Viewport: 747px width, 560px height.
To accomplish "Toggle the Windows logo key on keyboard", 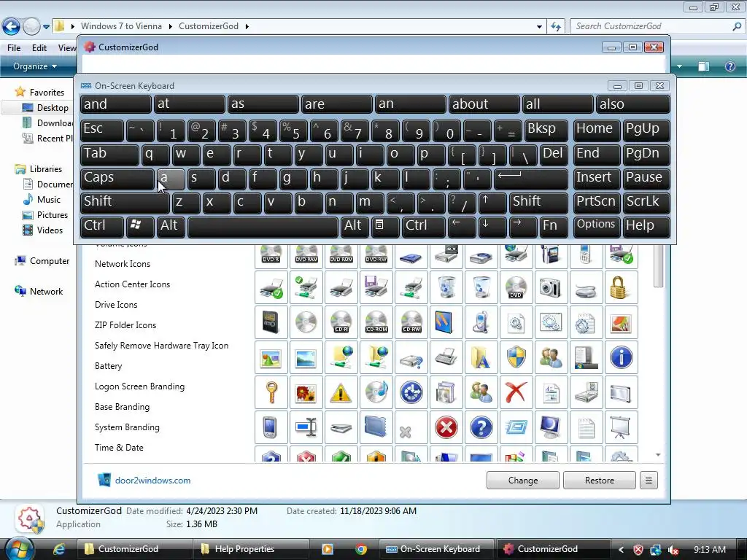I will [x=140, y=227].
